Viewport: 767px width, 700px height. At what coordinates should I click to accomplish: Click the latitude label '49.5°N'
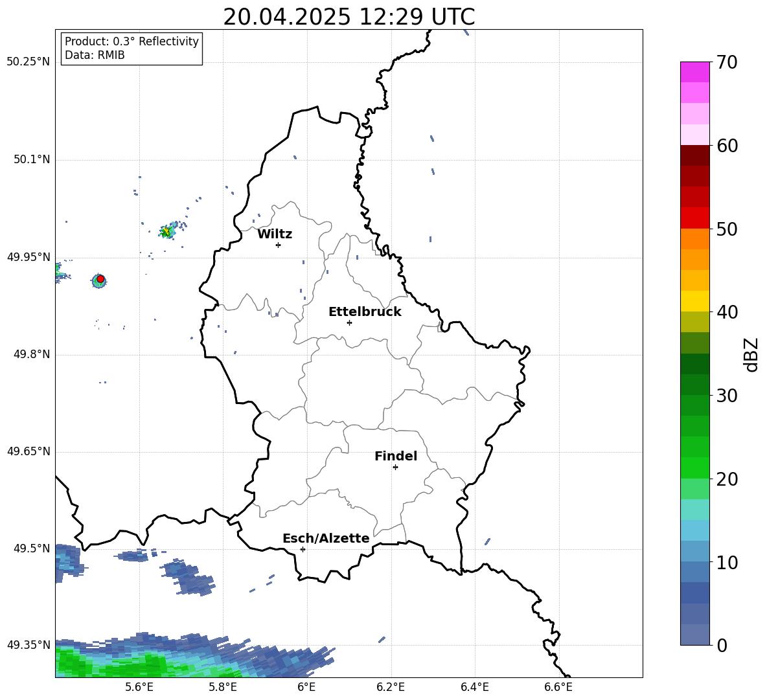(32, 548)
